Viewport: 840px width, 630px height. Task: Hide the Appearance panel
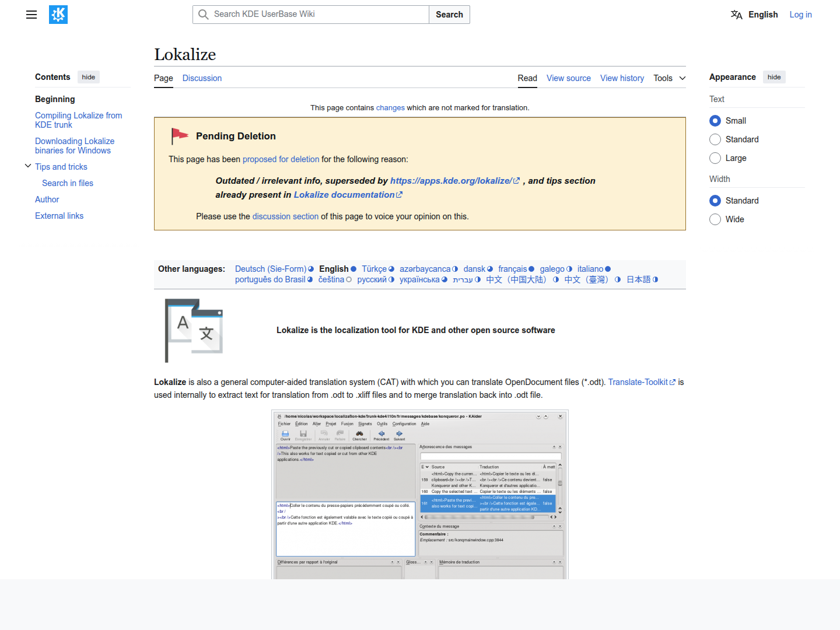[x=774, y=77]
